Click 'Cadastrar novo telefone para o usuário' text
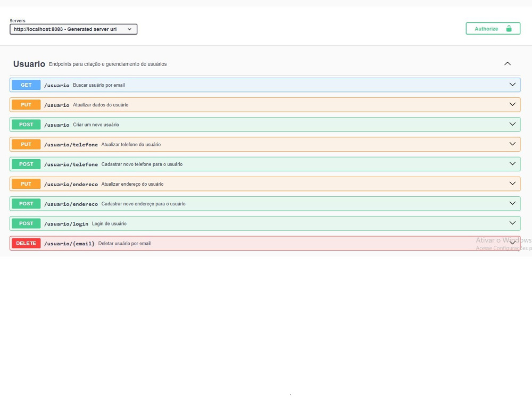The width and height of the screenshot is (532, 399). (x=142, y=164)
